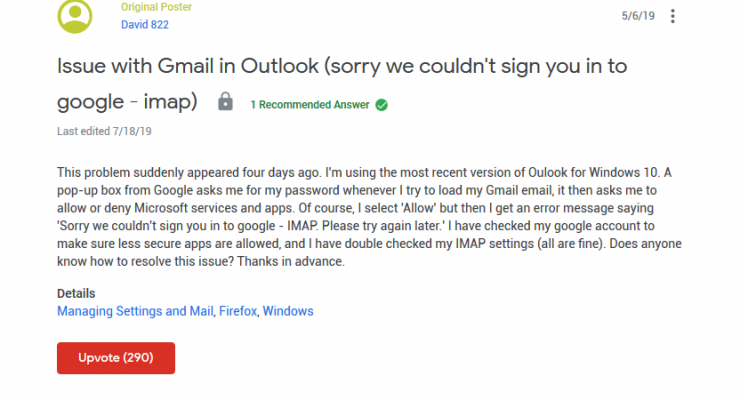Image resolution: width=740 pixels, height=400 pixels.
Task: Click the post body paragraph
Action: pyautogui.click(x=370, y=217)
